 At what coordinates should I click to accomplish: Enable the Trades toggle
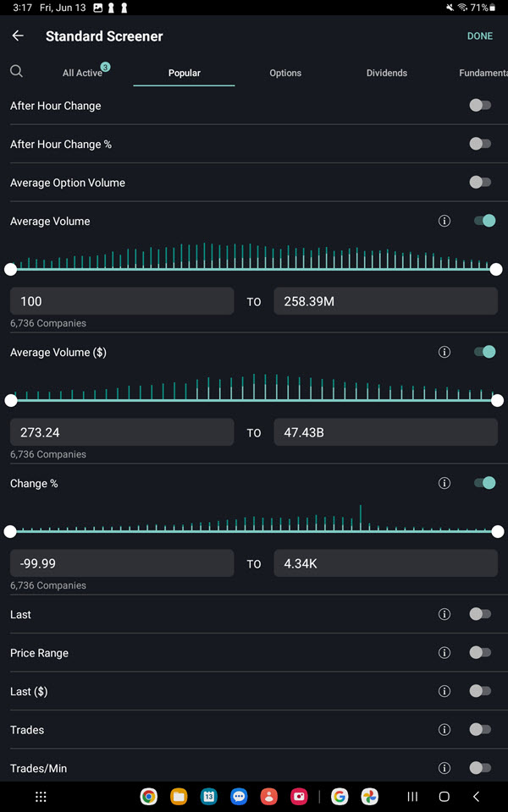481,730
